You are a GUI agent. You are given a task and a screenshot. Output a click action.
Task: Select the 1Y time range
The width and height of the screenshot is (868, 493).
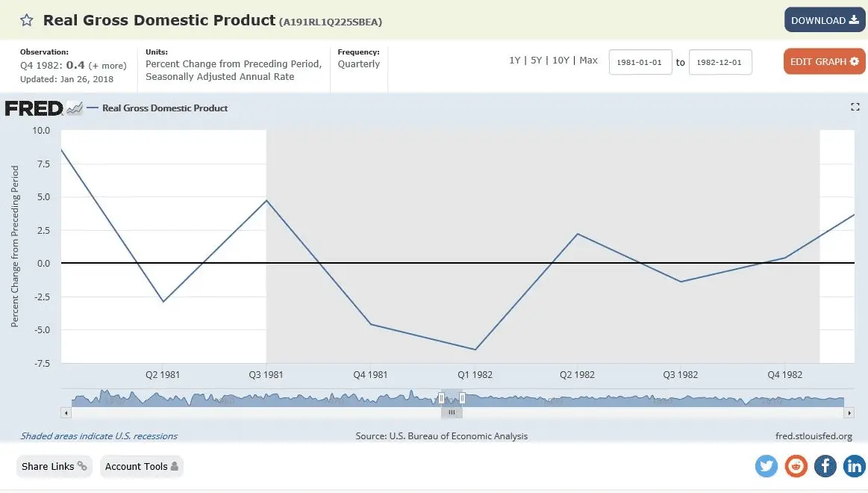click(514, 60)
